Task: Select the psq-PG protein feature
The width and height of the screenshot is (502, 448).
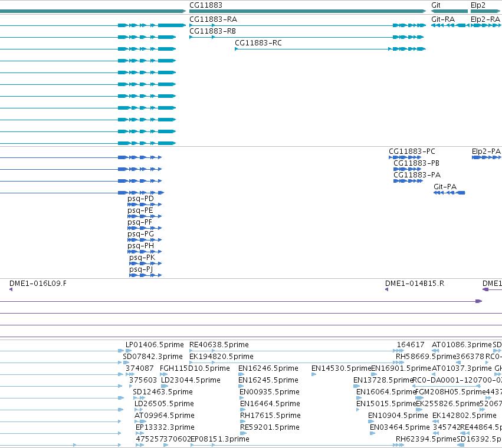Action: 145,240
